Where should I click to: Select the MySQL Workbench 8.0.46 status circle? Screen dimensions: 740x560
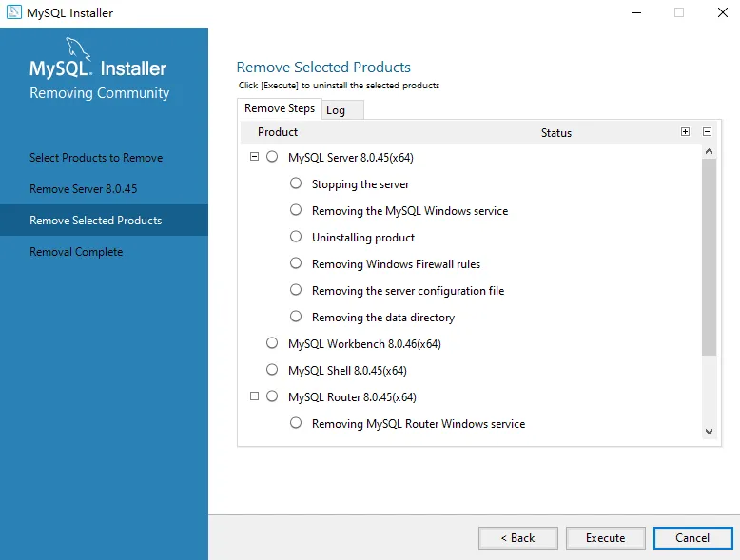(x=272, y=343)
